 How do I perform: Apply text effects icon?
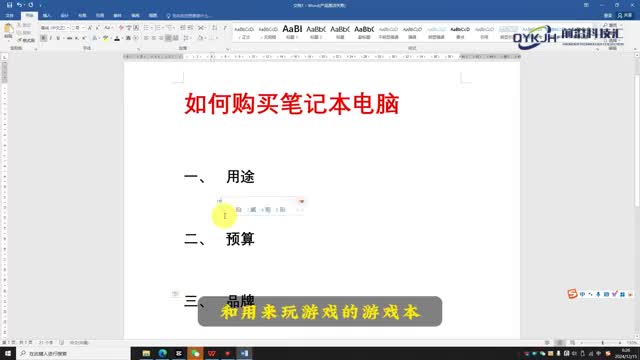[x=95, y=38]
